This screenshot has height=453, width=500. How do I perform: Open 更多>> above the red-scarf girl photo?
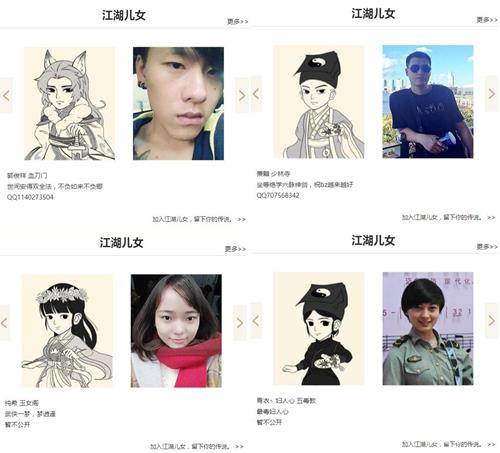coord(235,249)
